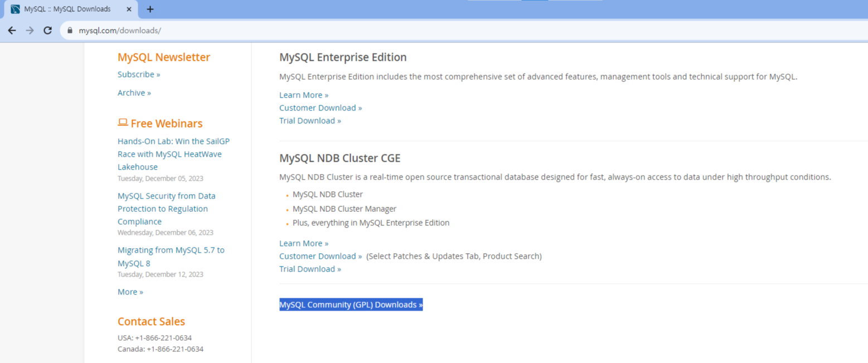Click Learn More under Enterprise Edition
Image resolution: width=868 pixels, height=363 pixels.
click(x=304, y=95)
